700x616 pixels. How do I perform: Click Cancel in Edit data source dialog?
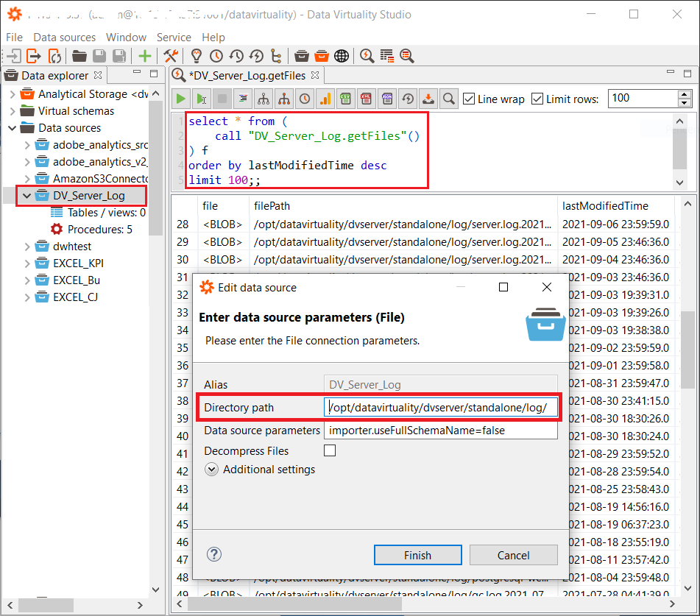pos(513,555)
